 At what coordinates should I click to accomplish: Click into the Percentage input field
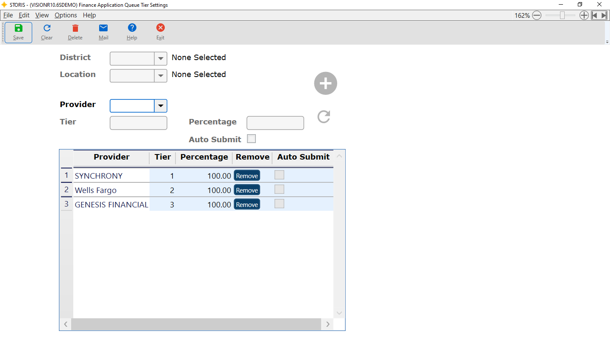click(275, 123)
